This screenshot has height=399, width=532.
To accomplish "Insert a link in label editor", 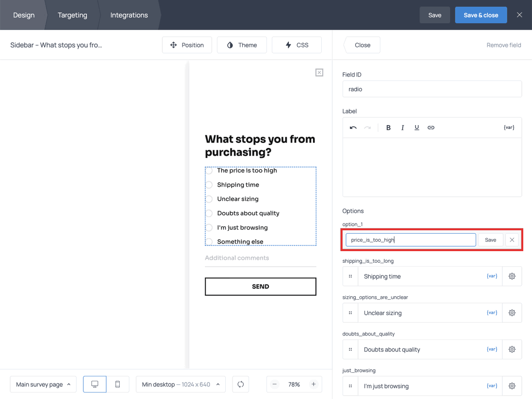I will (431, 128).
